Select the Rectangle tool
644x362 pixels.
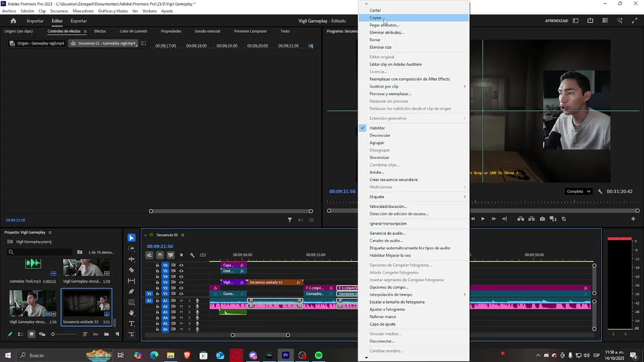tap(131, 302)
